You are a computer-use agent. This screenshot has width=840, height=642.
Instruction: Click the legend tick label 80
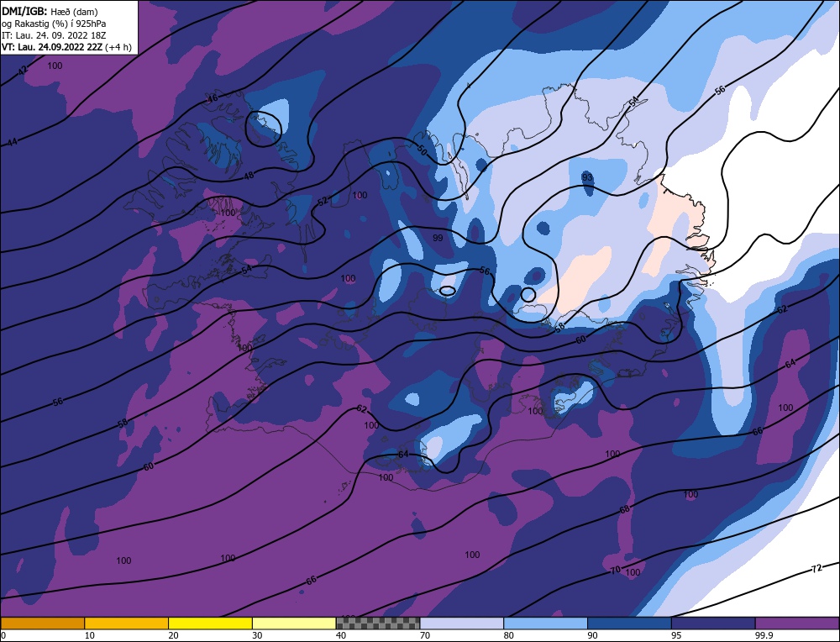(x=508, y=635)
